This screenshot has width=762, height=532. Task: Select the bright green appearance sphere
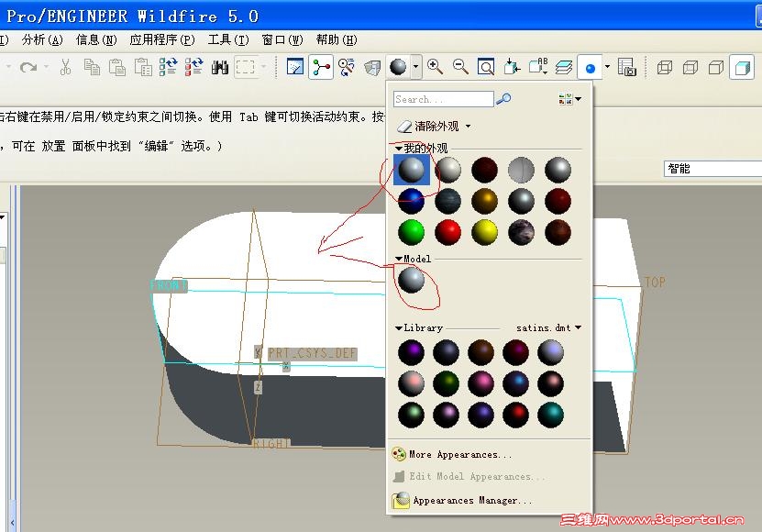point(411,232)
